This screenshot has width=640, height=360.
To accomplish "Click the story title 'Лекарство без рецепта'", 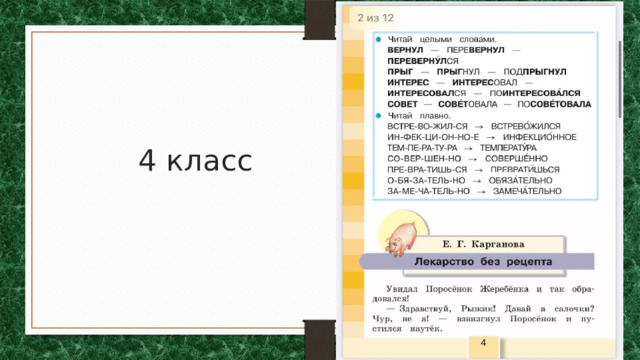I will coord(483,262).
